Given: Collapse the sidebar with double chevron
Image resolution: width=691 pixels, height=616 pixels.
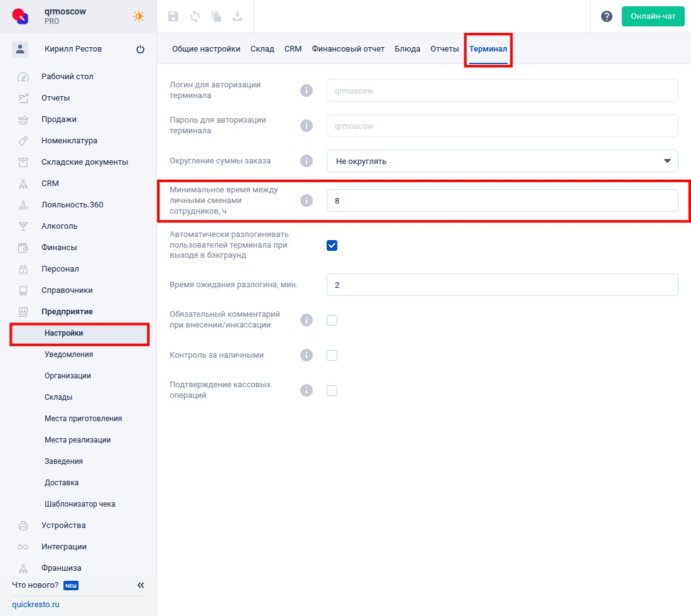Looking at the screenshot, I should click(141, 586).
